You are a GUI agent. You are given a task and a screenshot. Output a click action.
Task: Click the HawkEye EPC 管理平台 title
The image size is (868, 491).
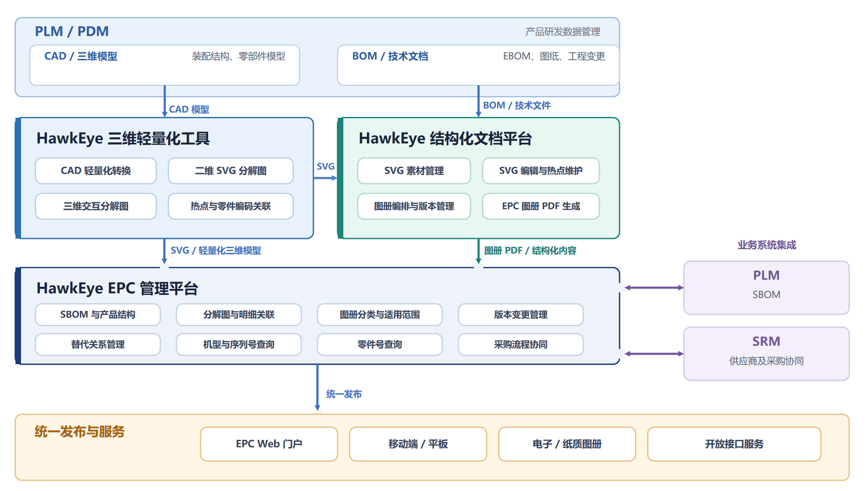tap(117, 288)
